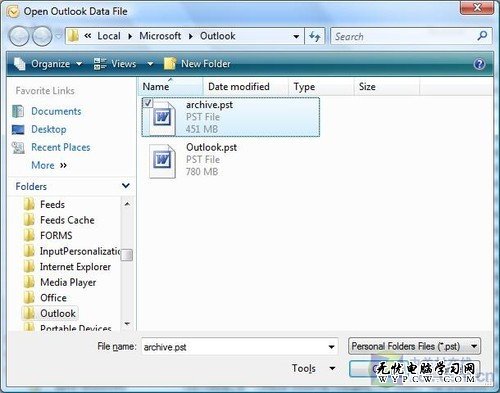Click the blue Help question mark icon

coord(479,64)
